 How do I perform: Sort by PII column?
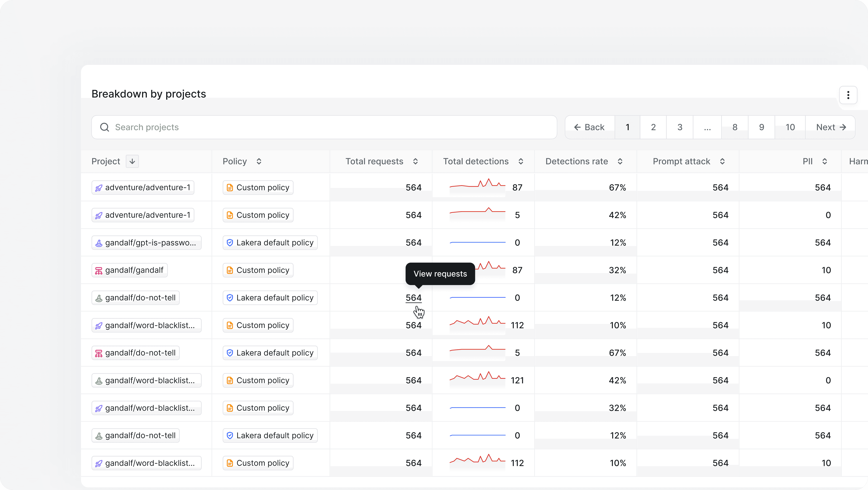click(825, 161)
